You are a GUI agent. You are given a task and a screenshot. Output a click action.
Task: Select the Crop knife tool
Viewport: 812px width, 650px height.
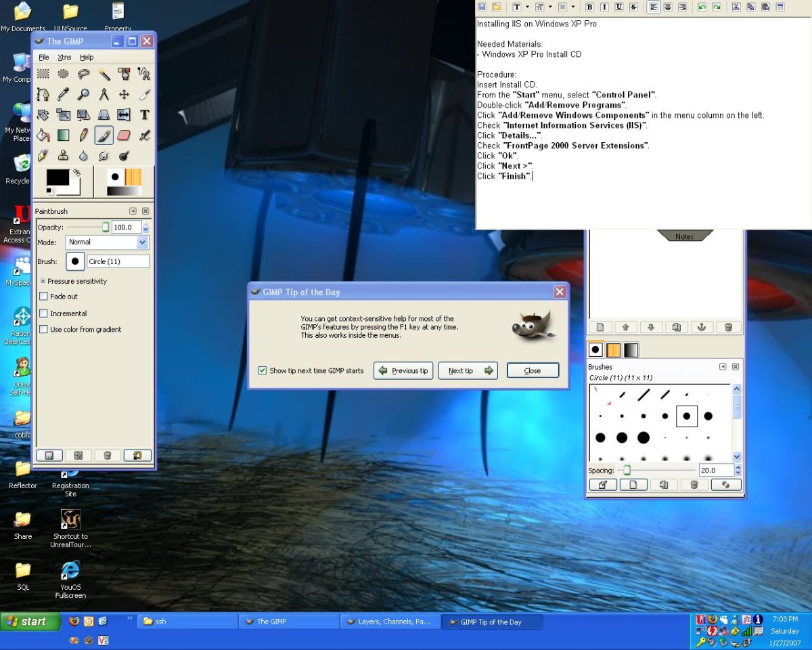point(144,94)
